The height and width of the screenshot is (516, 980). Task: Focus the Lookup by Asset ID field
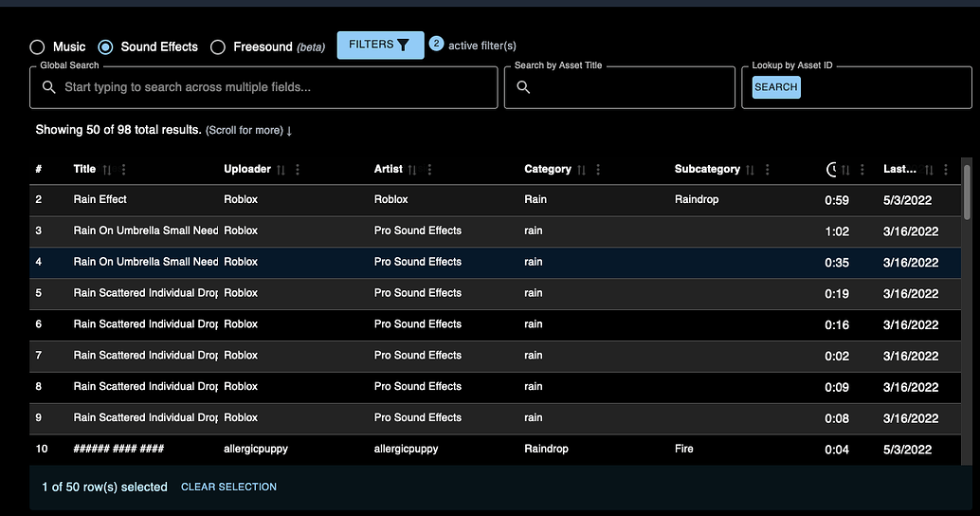[x=856, y=87]
